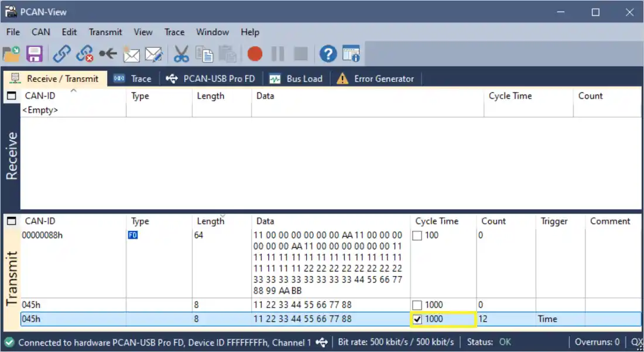Open the View menu

(143, 32)
